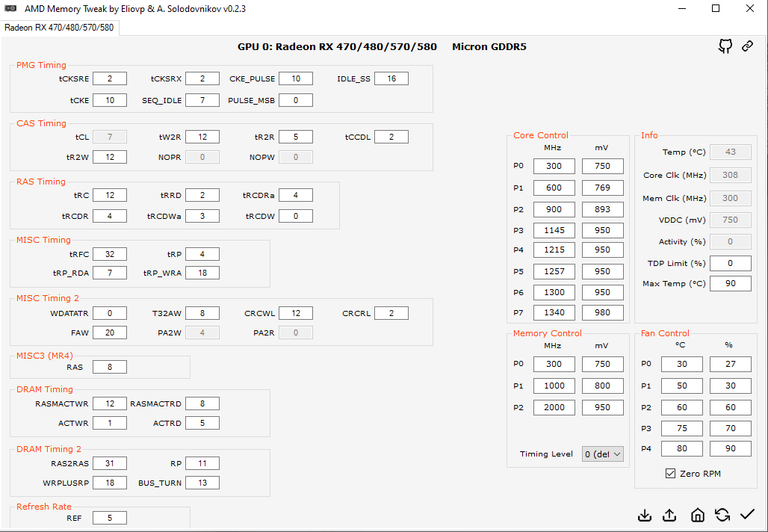Click the FAW input field
The image size is (768, 532).
[x=110, y=332]
